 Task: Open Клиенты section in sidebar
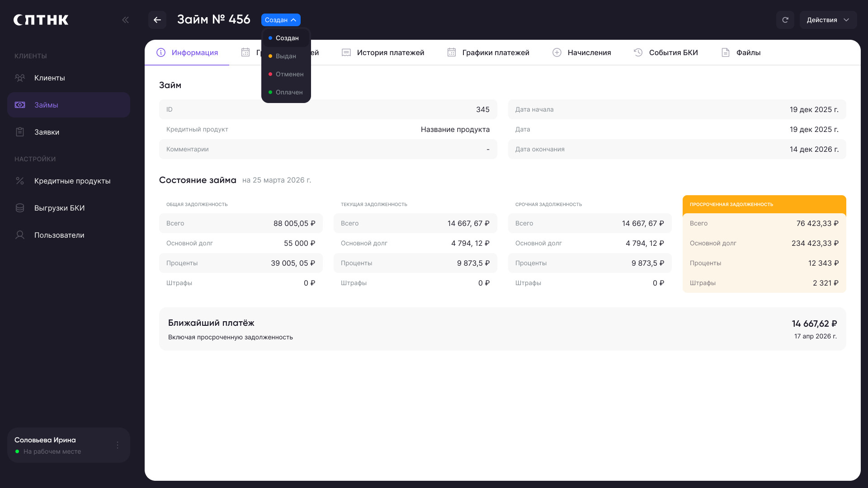coord(69,78)
